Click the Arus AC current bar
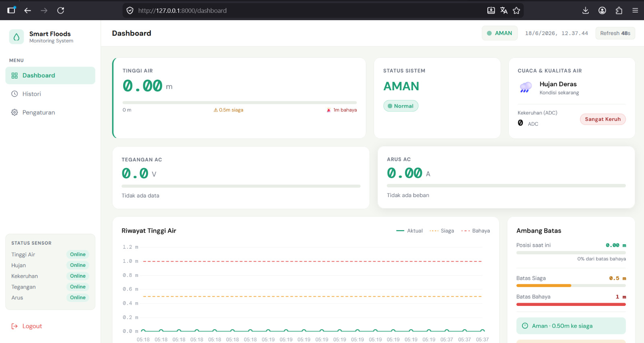The width and height of the screenshot is (644, 343). point(506,186)
